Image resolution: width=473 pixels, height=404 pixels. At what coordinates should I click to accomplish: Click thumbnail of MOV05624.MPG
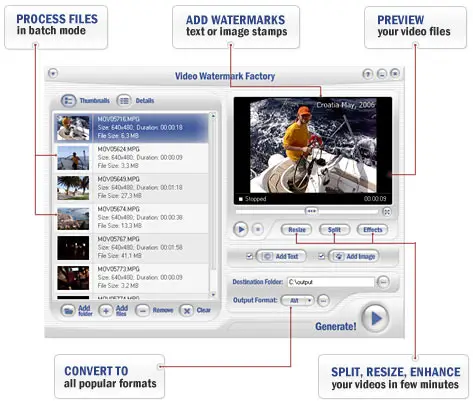(73, 158)
